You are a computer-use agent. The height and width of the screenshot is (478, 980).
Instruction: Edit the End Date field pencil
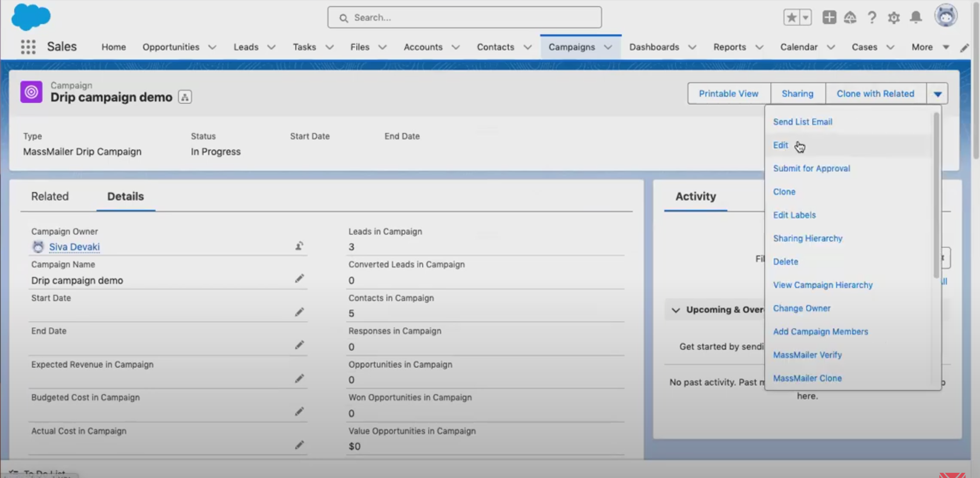(x=299, y=345)
